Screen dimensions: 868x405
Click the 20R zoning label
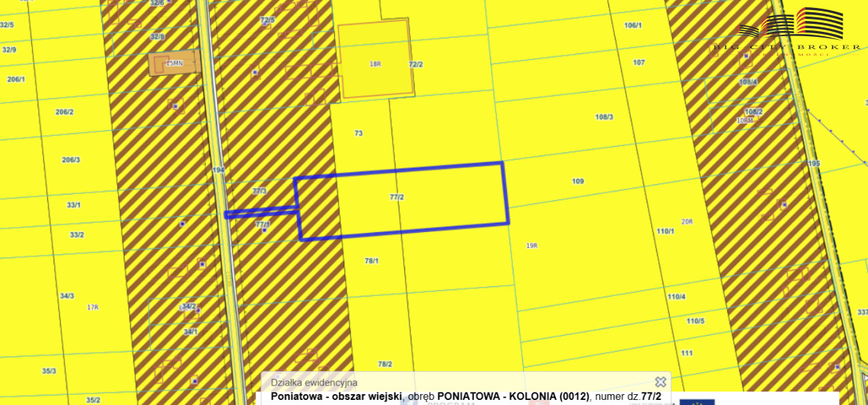687,221
